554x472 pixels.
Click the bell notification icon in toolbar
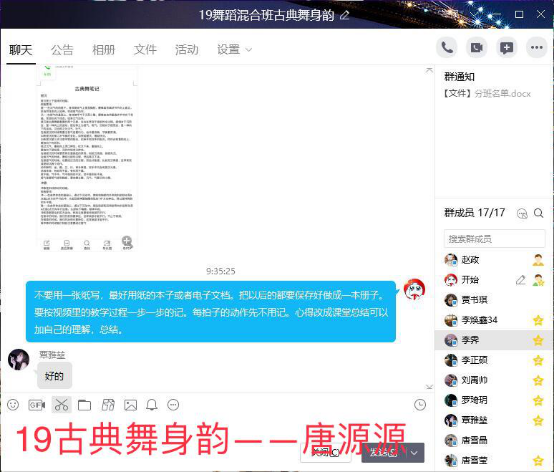coord(152,405)
